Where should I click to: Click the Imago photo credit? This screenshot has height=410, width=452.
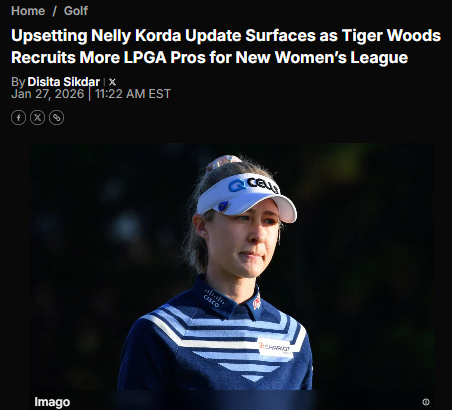click(52, 402)
